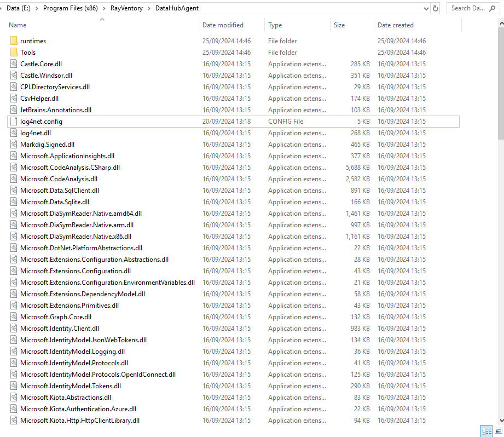This screenshot has height=437, width=504.
Task: Select Microsoft.Extensions.Configuration.EnvironmentVariables.dll
Action: click(107, 283)
